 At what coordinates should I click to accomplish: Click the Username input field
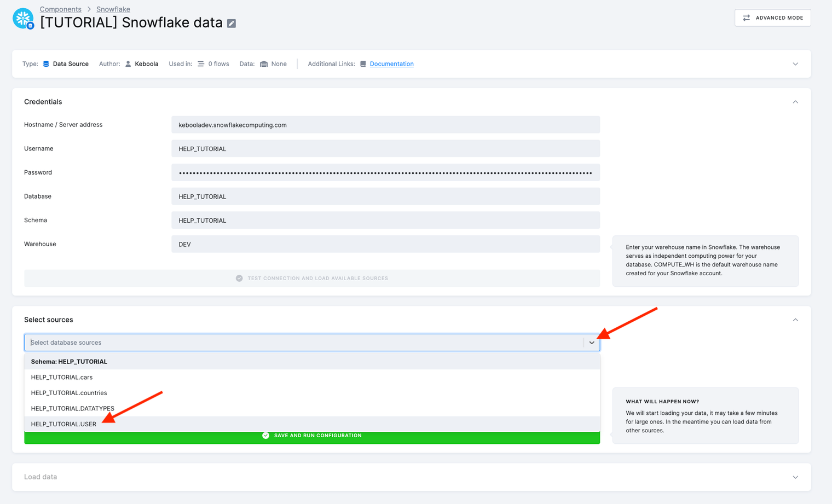[x=385, y=149]
